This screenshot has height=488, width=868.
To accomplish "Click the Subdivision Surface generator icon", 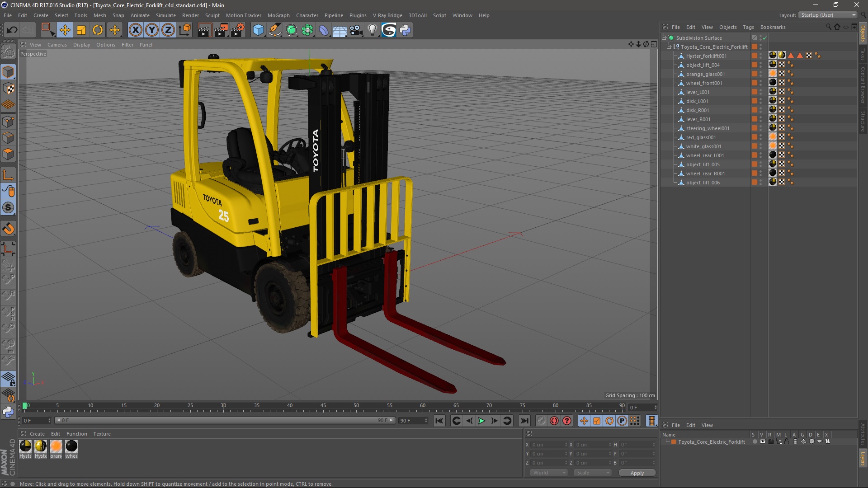I will coord(291,30).
